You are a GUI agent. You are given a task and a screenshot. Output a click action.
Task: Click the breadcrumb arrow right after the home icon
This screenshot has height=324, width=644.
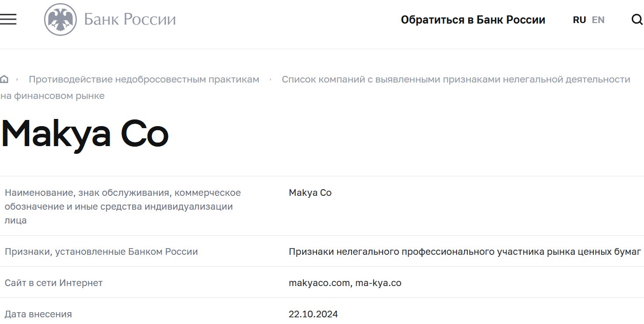[17, 79]
